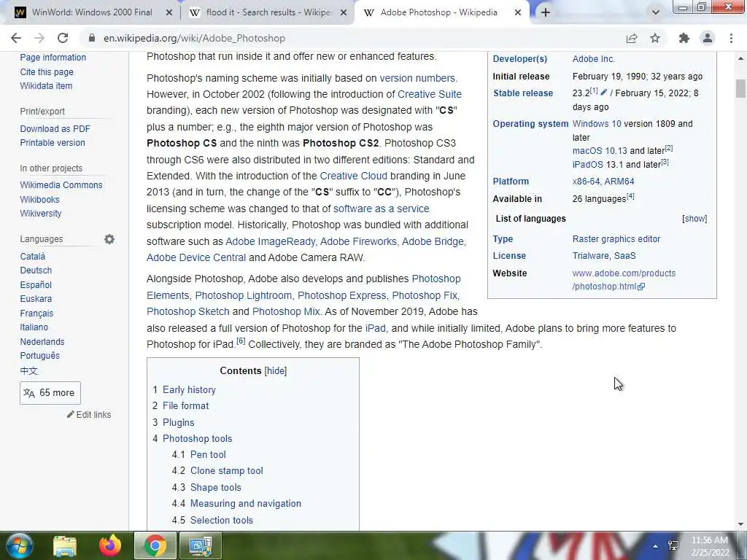Show the List of languages
This screenshot has width=747, height=560.
click(694, 219)
